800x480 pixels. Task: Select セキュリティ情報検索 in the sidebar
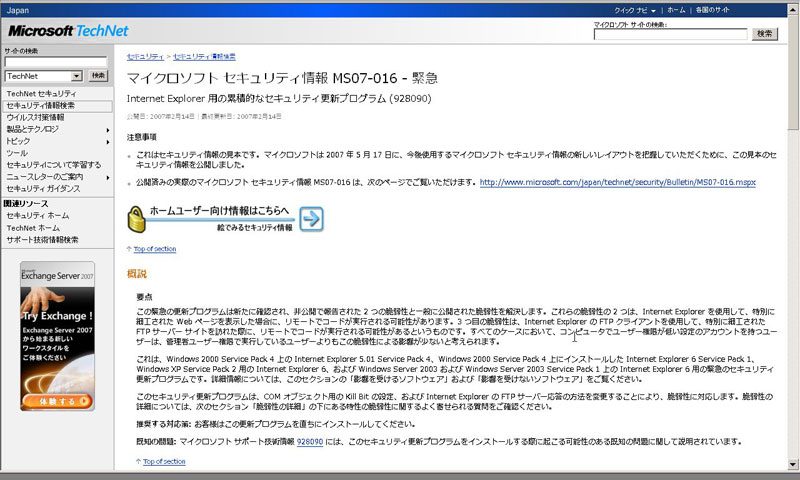click(x=57, y=106)
